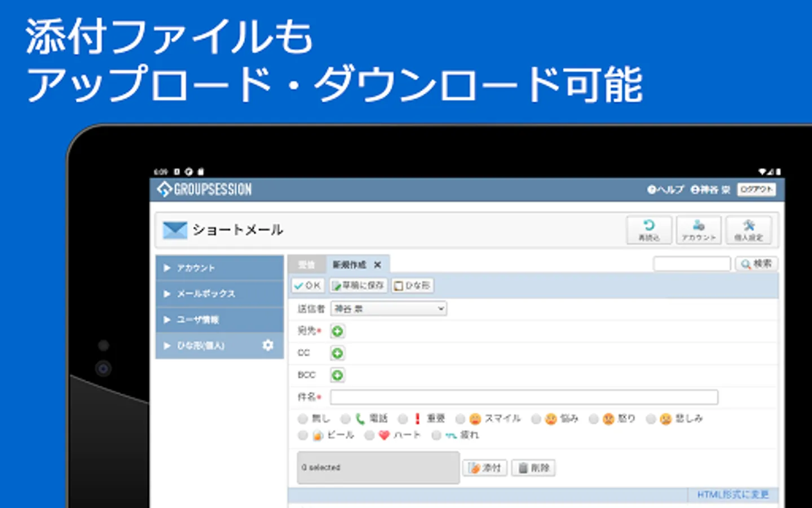Close the 新規作成 tab
The height and width of the screenshot is (508, 812).
coord(378,264)
